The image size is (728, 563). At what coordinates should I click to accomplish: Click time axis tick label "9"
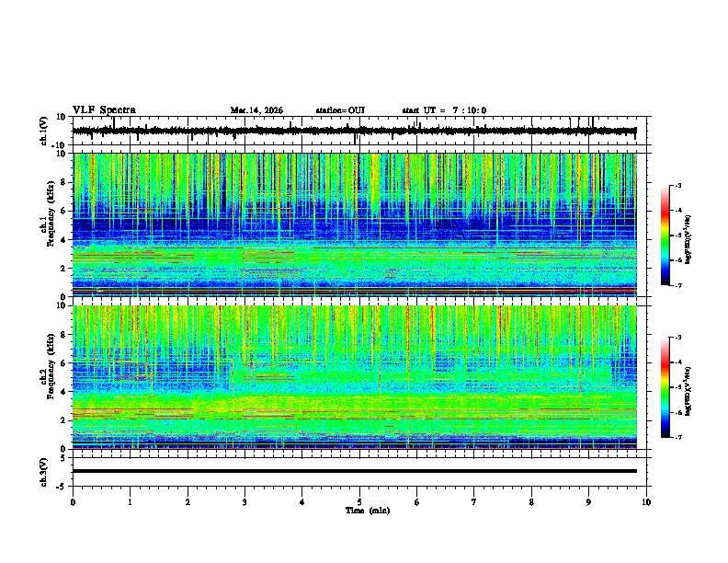[x=588, y=502]
